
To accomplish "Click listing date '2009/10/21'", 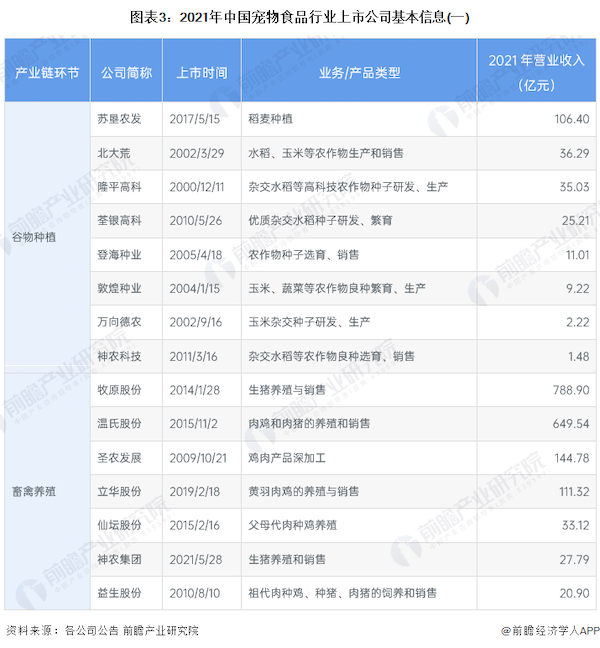I will coord(198,458).
